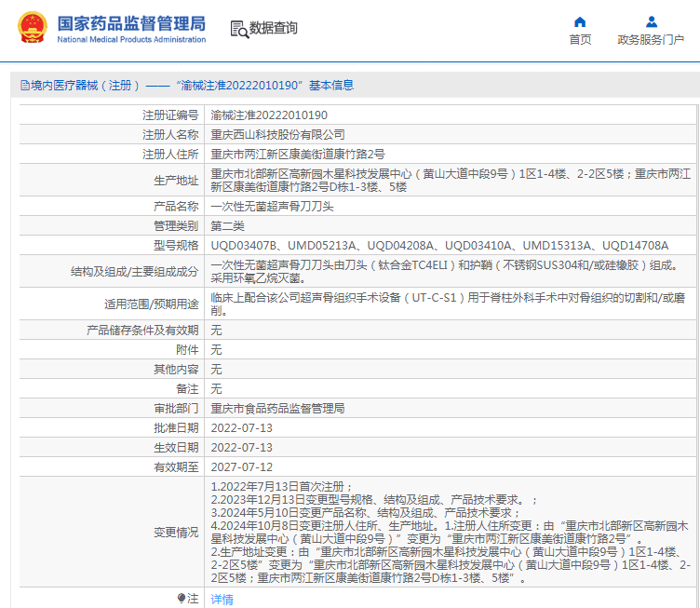
Task: Click expiry date 2027-07-12
Action: pos(241,466)
